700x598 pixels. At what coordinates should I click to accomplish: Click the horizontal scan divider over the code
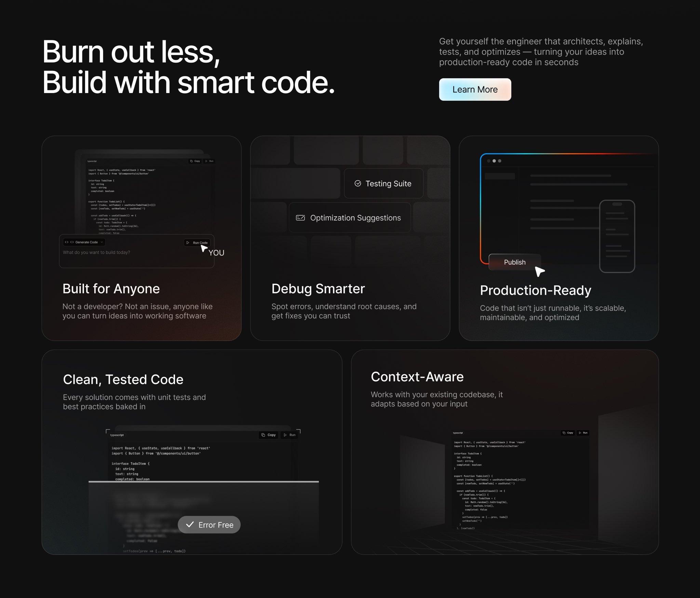pos(204,481)
